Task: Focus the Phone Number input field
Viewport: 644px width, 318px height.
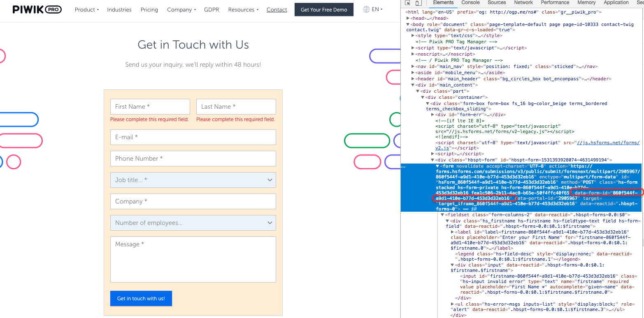Action: tap(193, 159)
